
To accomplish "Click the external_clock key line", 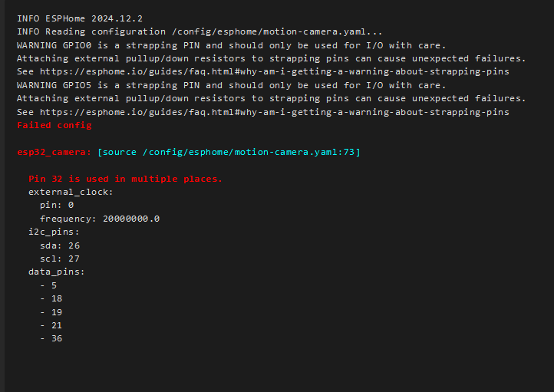I will coord(71,192).
